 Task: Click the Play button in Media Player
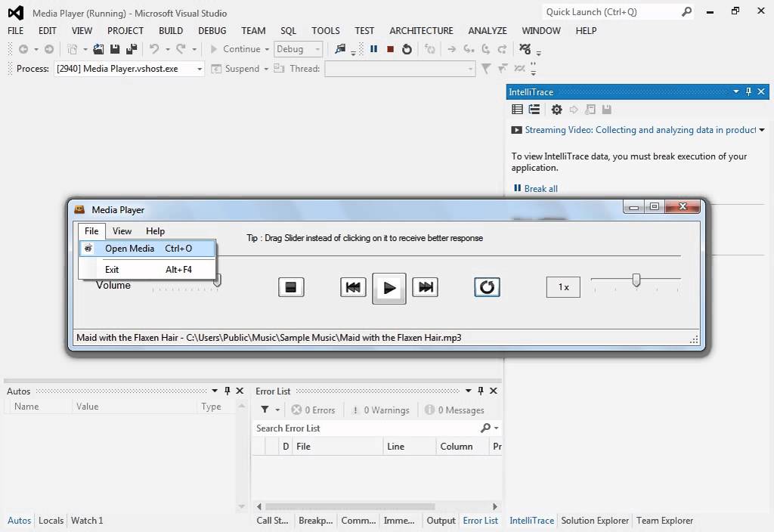coord(389,288)
